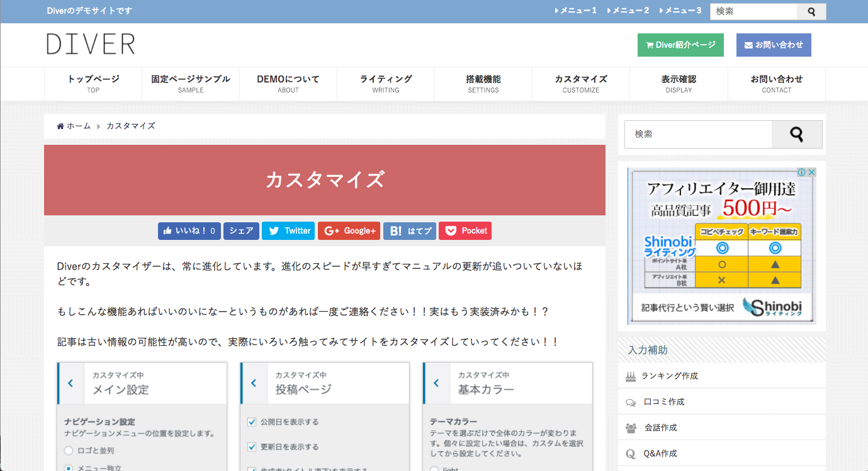Viewport: 868px width, 471px height.
Task: Open the Q&A作成 sidebar link
Action: (x=660, y=453)
